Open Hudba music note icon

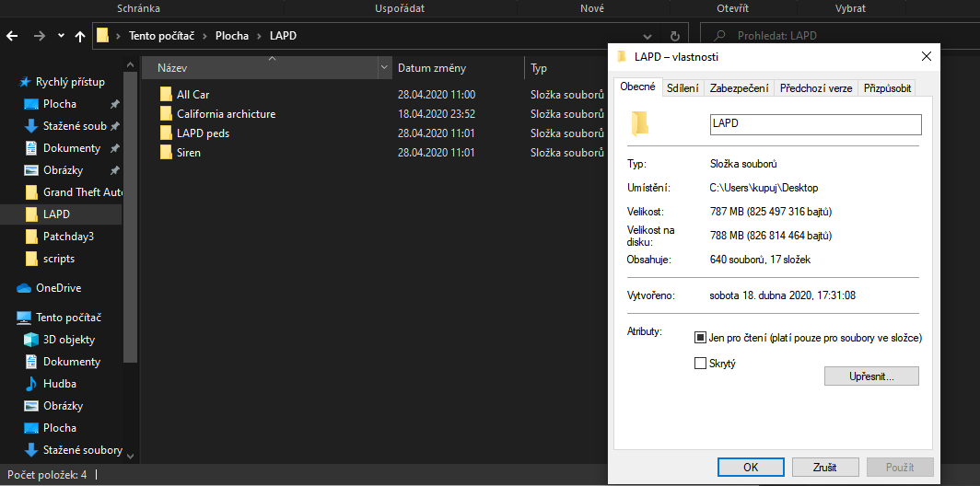pos(31,384)
